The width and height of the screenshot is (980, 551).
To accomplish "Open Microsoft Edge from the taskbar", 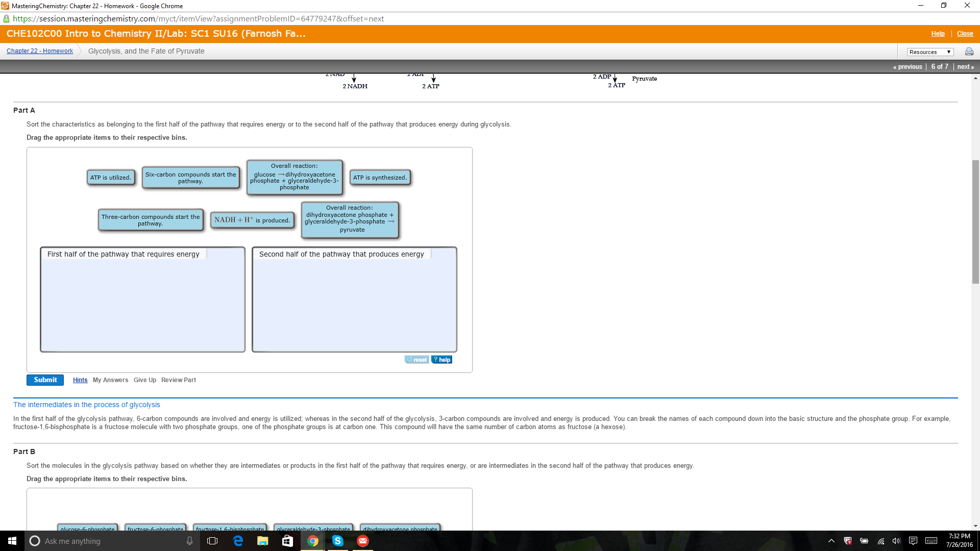I will [x=238, y=541].
